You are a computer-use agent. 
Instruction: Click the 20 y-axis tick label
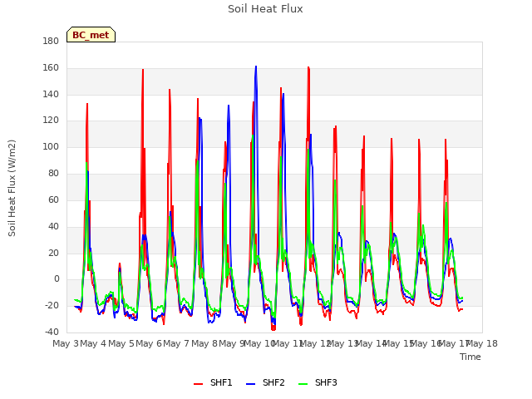click(x=53, y=253)
